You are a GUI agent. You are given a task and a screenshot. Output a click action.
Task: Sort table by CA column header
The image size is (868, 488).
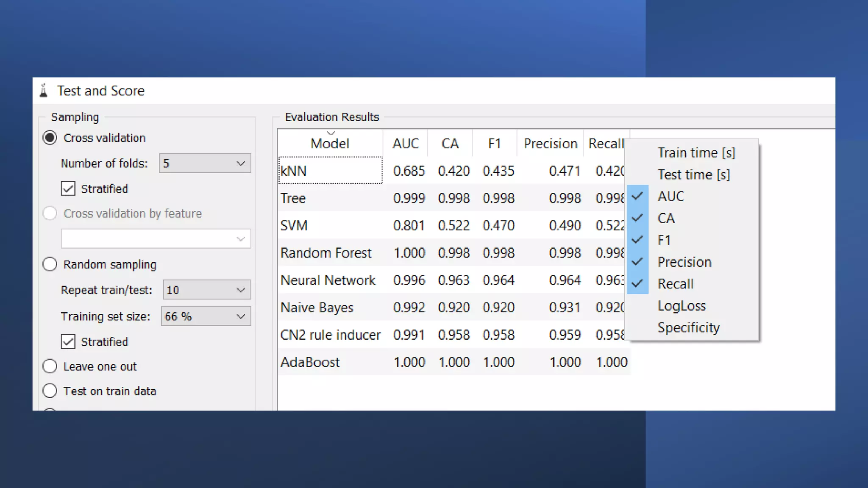pos(450,144)
